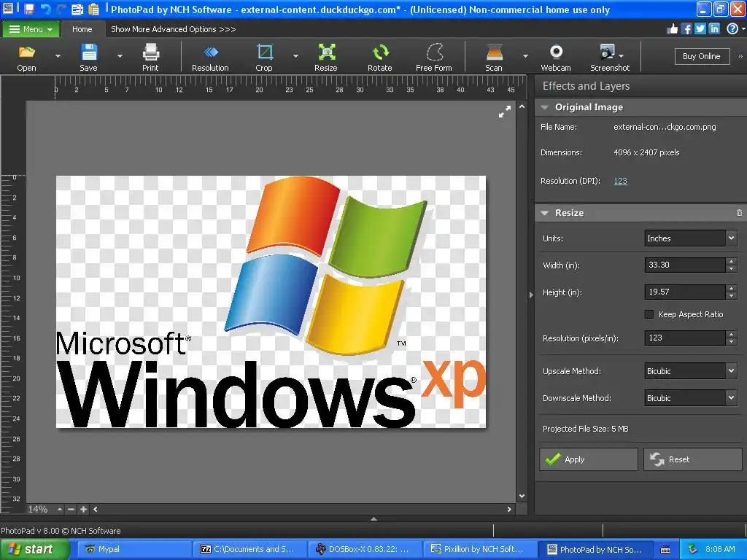747x560 pixels.
Task: Click the Resolution (pixels/in) input field
Action: (x=685, y=338)
